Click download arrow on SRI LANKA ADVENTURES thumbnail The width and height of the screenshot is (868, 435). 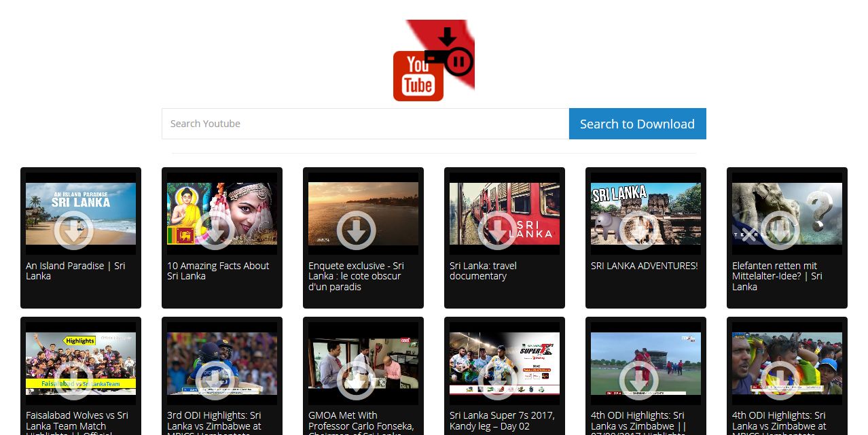tap(638, 230)
